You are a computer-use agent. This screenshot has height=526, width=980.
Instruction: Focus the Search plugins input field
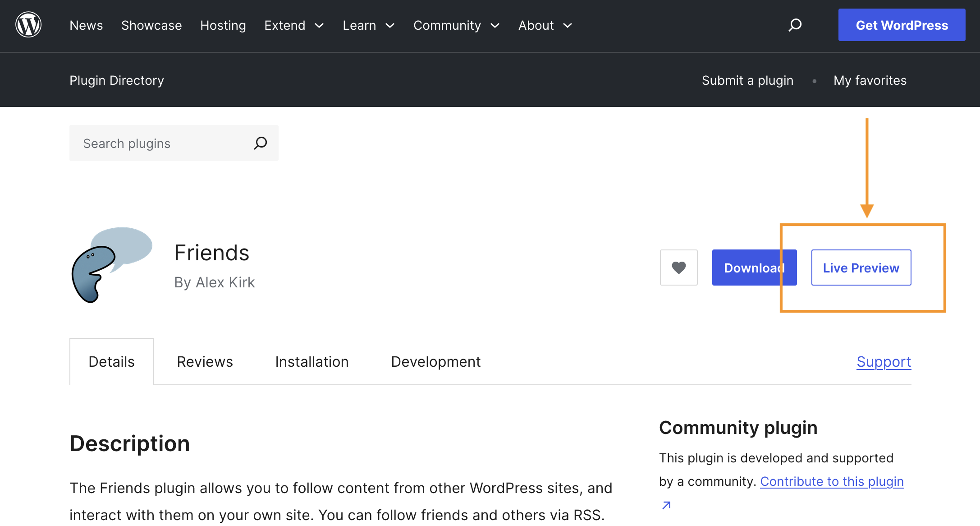coord(174,143)
